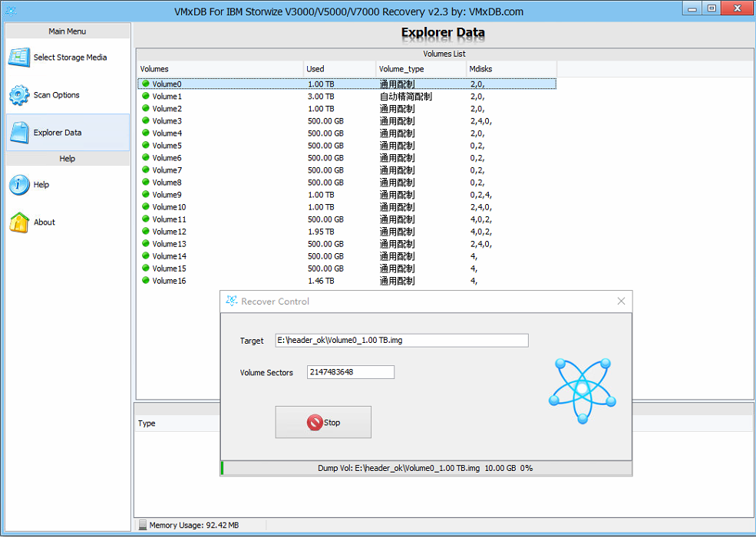Click green status dot of Volume13

[146, 243]
